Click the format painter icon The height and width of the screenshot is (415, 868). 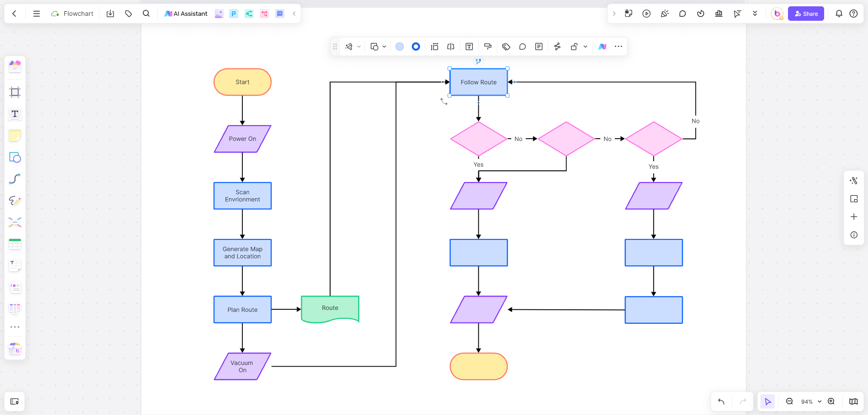pos(488,47)
